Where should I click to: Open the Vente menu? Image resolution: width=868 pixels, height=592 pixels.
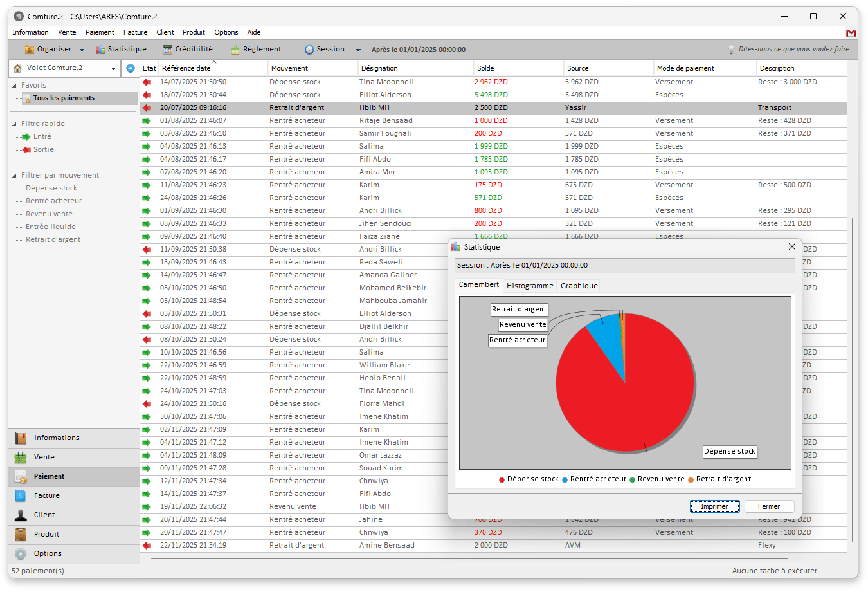[x=67, y=32]
